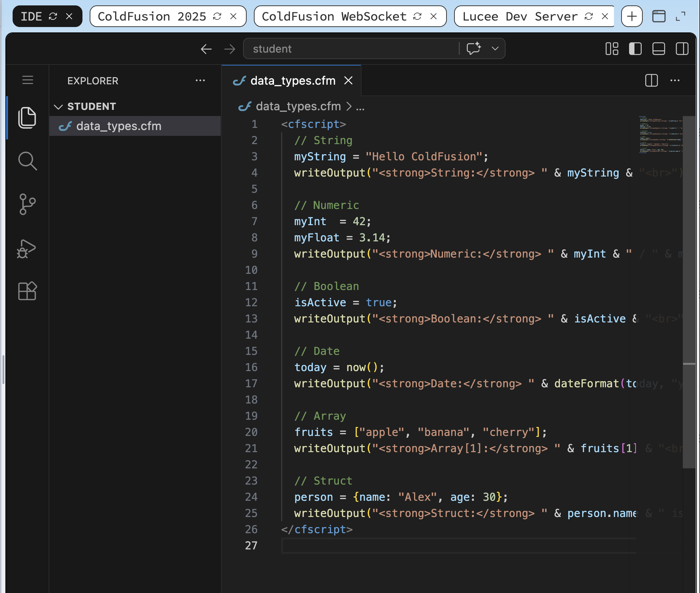The height and width of the screenshot is (593, 700).
Task: Switch to the IDE tab
Action: point(31,16)
